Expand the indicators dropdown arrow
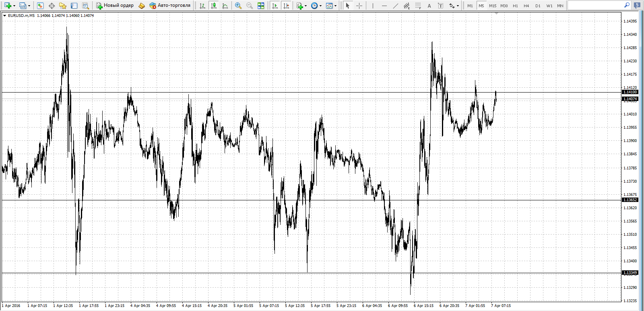Viewport: 644px width, 311px height. pyautogui.click(x=306, y=6)
